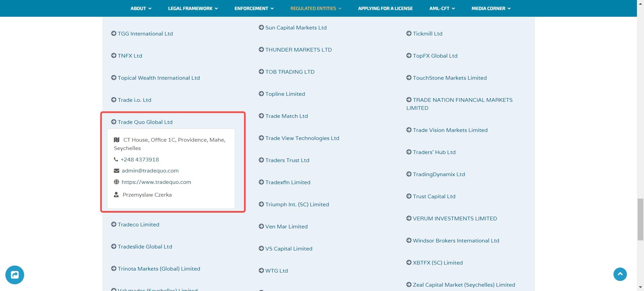Open Sun Capital Markets Ltd details

pyautogui.click(x=292, y=27)
